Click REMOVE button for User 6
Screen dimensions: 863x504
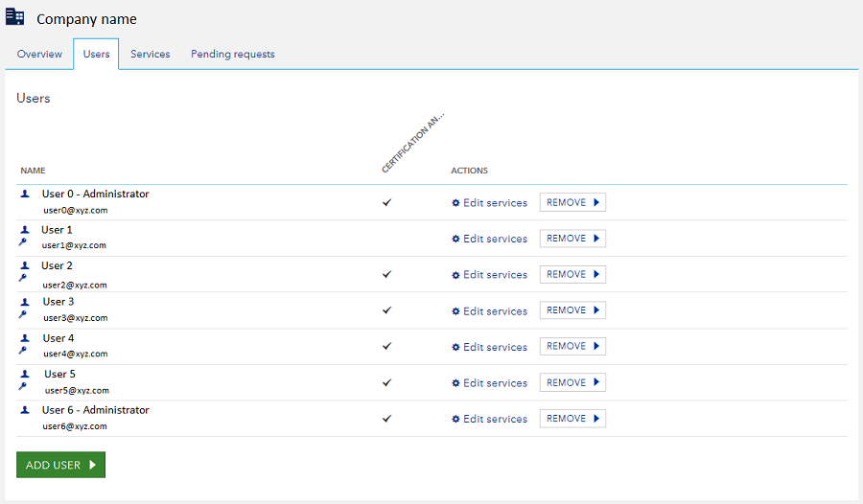point(572,419)
